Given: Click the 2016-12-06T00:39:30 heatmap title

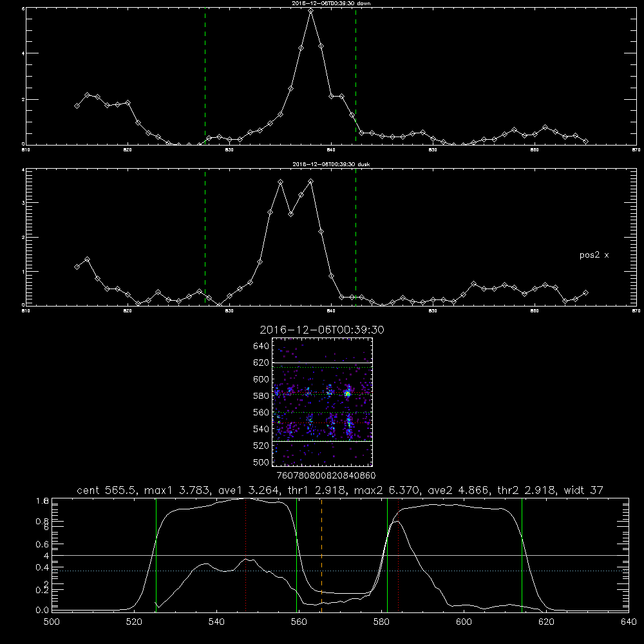Looking at the screenshot, I should tap(322, 330).
